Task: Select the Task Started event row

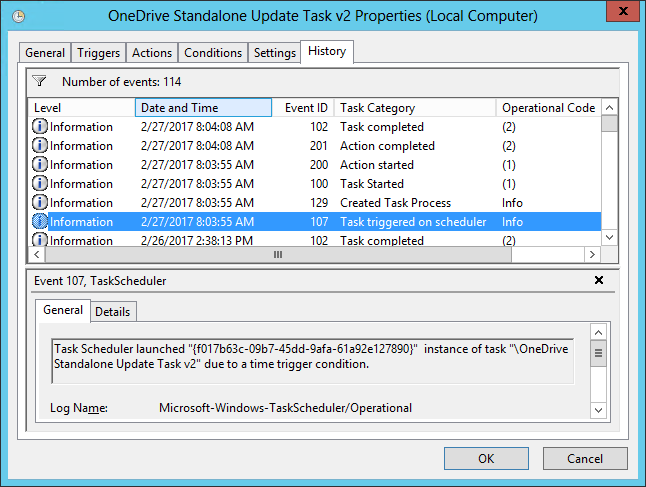Action: 315,183
